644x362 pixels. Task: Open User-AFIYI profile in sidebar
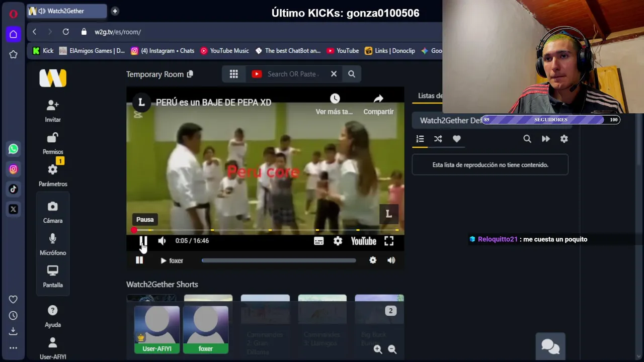pyautogui.click(x=53, y=348)
